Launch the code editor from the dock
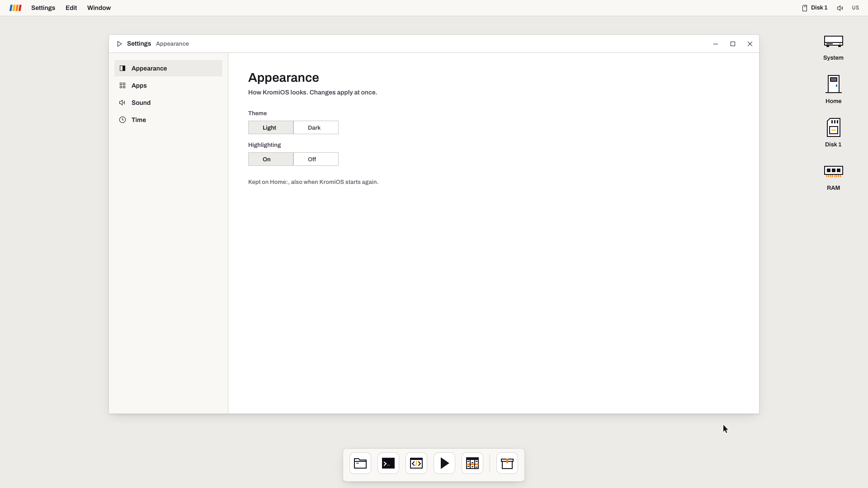Screen dimensions: 868x488 pyautogui.click(x=416, y=463)
